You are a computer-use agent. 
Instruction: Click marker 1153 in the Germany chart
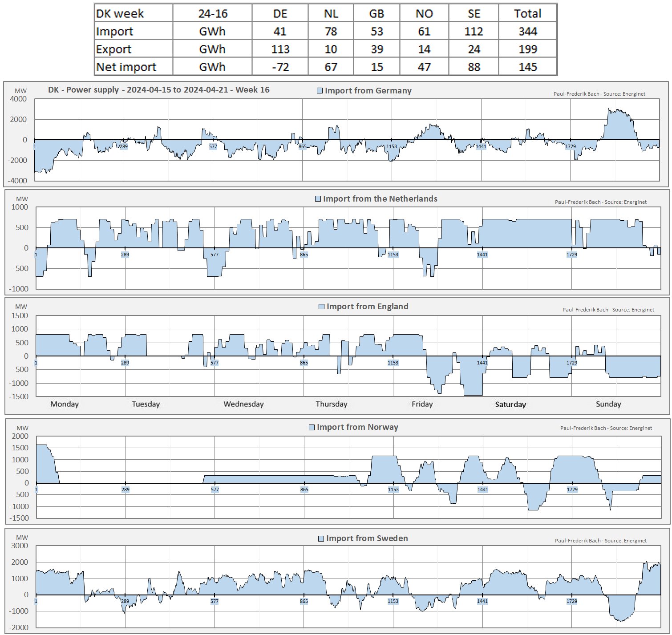tap(391, 146)
